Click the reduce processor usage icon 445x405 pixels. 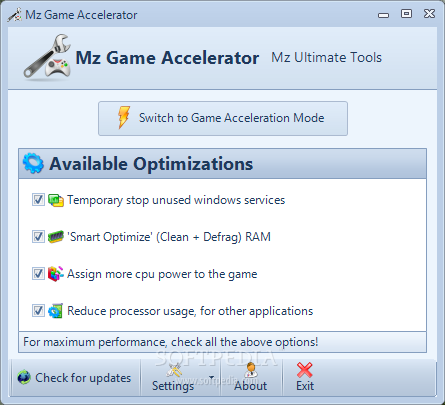click(56, 311)
